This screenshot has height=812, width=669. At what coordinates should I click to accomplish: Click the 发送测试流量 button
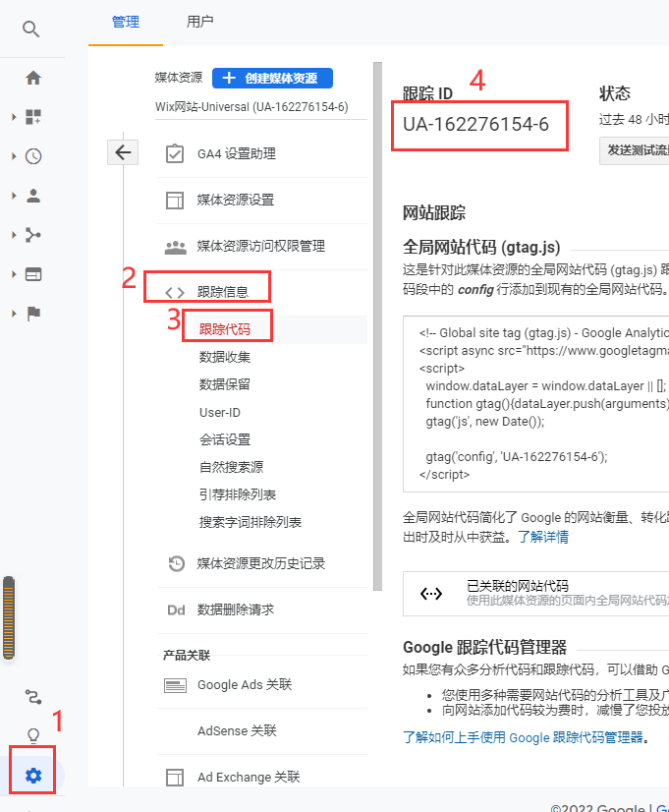635,150
